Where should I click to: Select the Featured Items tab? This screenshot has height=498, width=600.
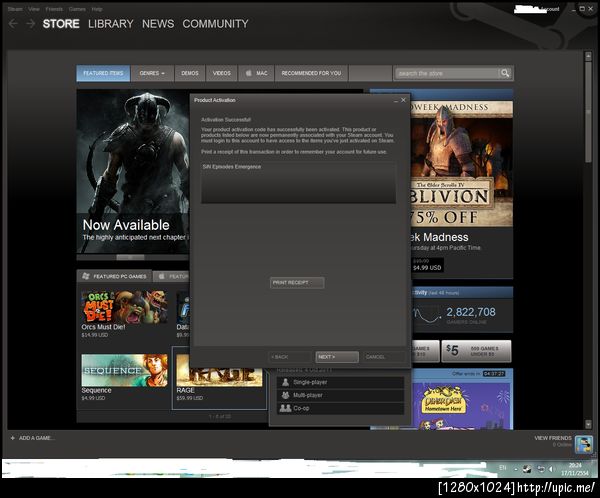(x=103, y=73)
